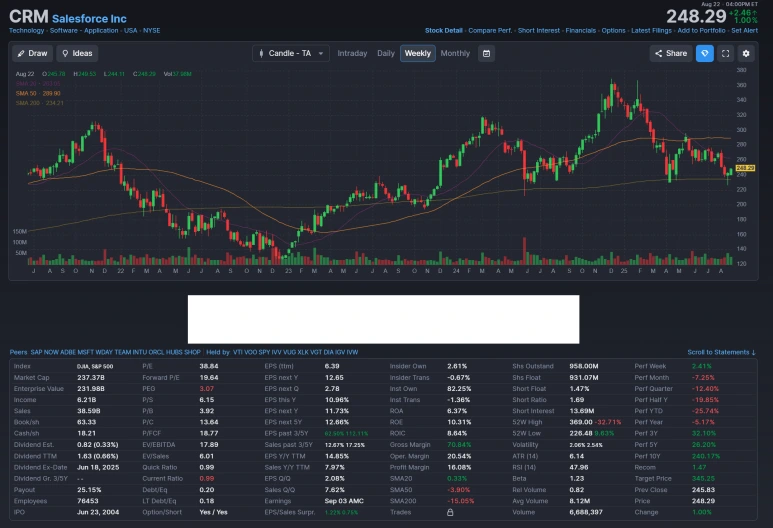Open peer ticker SHOP
Image resolution: width=773 pixels, height=528 pixels.
click(x=192, y=352)
